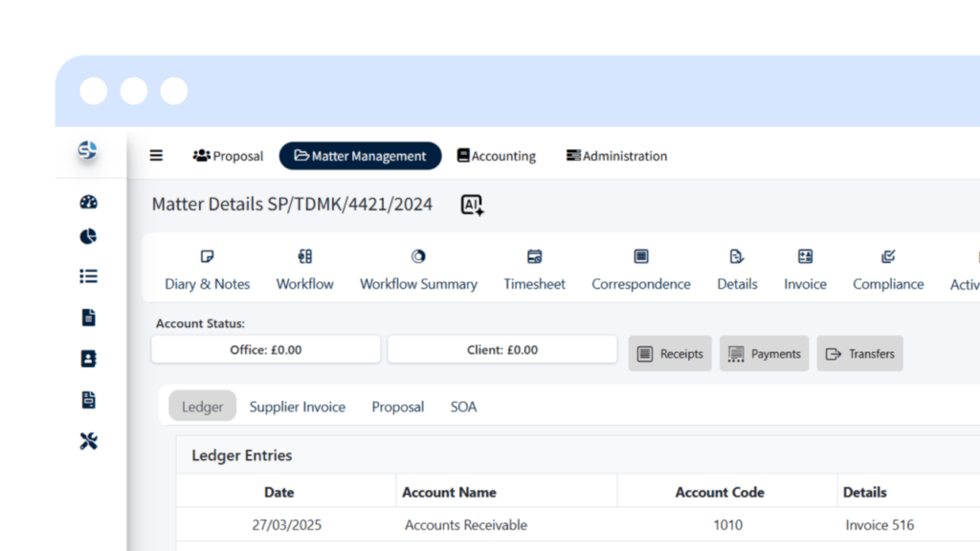Click the Receipts button

tap(670, 354)
